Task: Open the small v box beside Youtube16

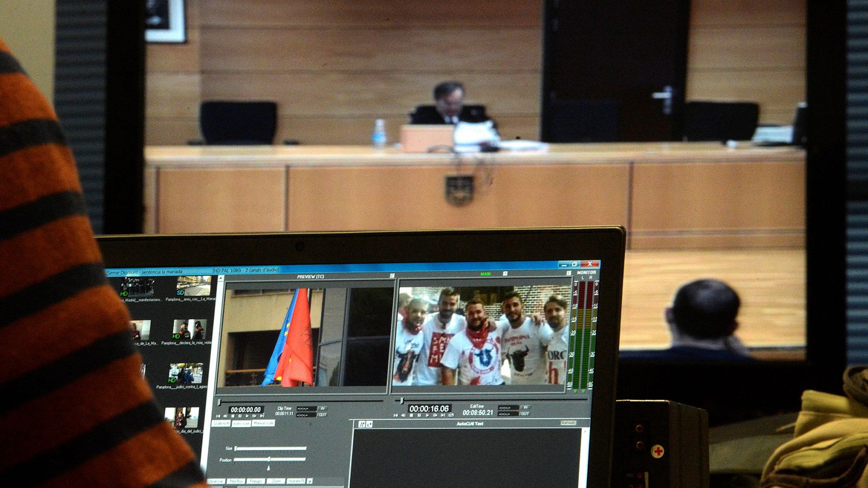Action: pos(310,481)
